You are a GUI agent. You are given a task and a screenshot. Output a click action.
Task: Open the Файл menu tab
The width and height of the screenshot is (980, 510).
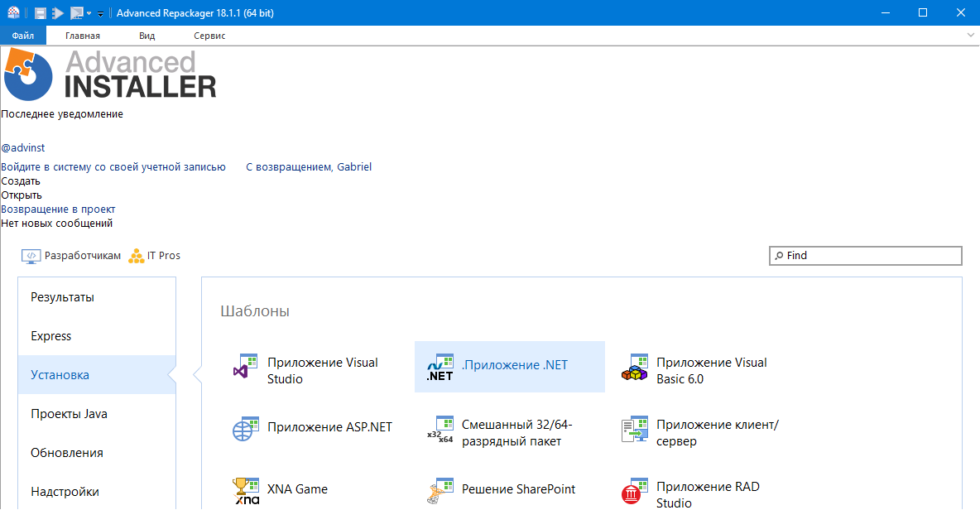(x=22, y=36)
